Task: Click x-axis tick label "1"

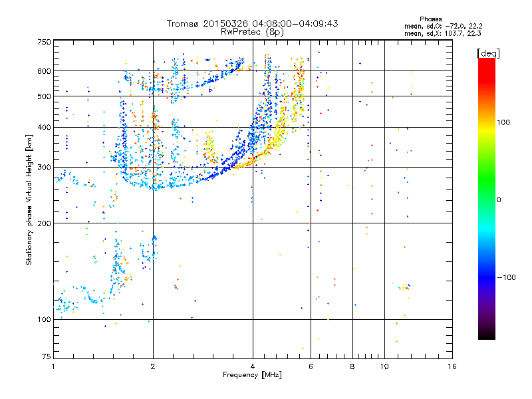Action: click(53, 366)
